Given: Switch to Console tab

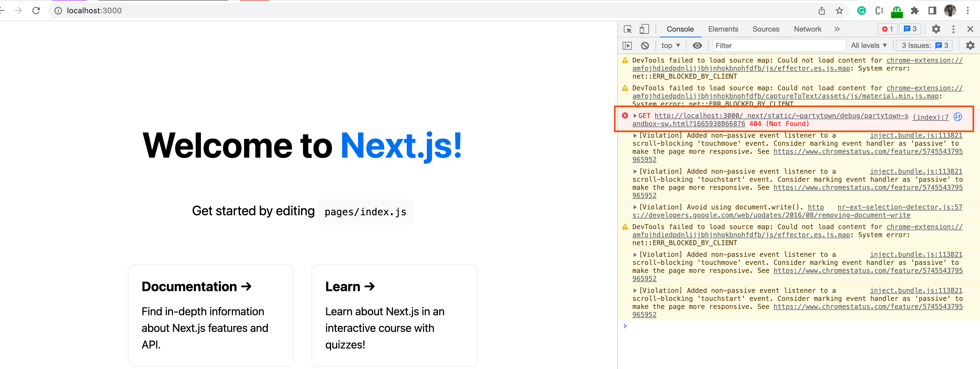Looking at the screenshot, I should pyautogui.click(x=680, y=29).
